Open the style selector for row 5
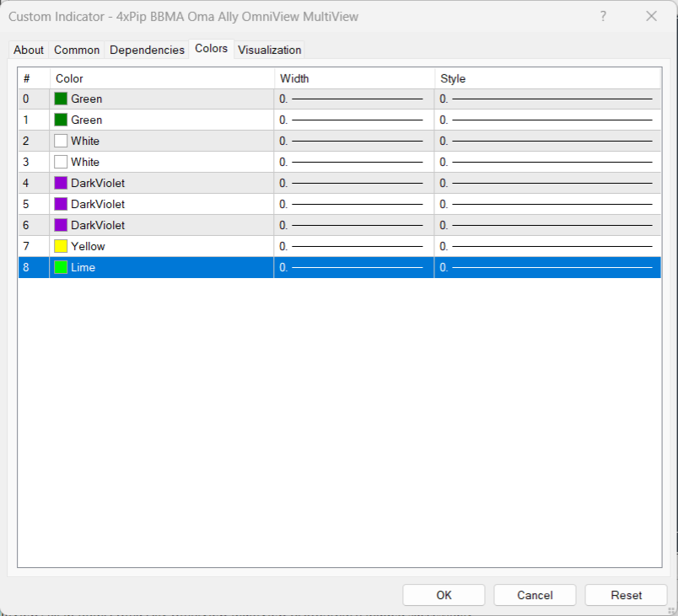Viewport: 678px width, 616px height. pos(546,204)
